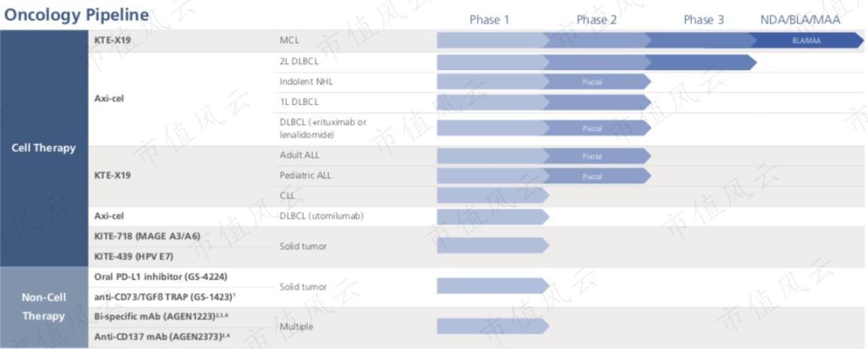Click the Pivotal label on Indolent NHL bar

pos(592,82)
